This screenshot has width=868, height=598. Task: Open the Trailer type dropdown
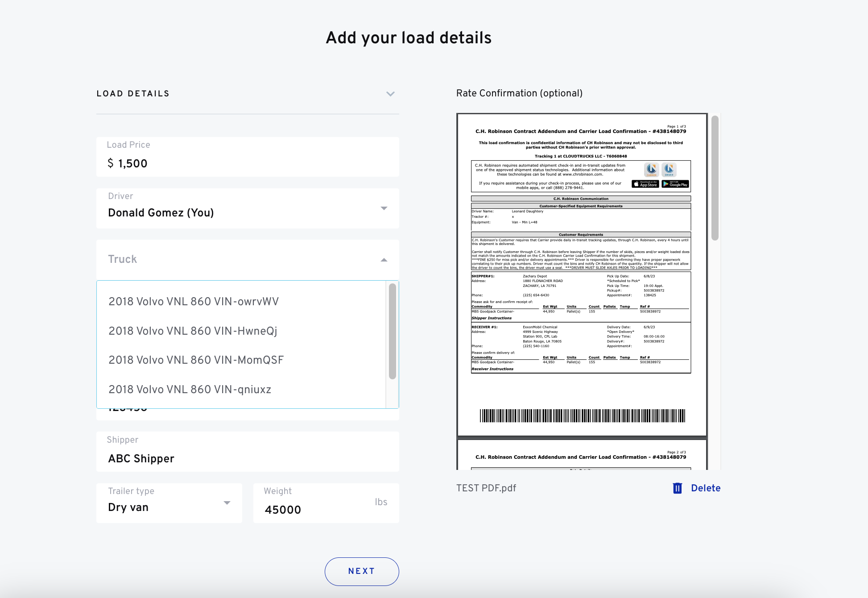point(169,503)
